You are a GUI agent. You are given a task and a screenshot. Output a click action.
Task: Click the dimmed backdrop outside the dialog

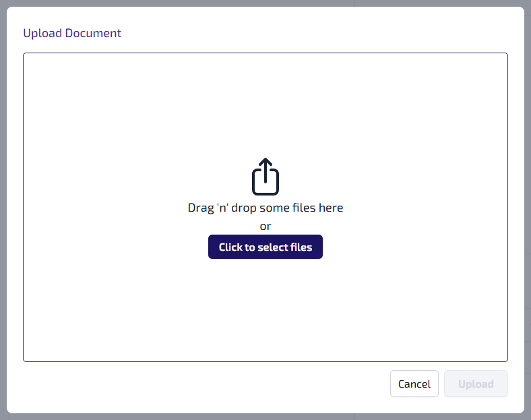click(x=3, y=202)
